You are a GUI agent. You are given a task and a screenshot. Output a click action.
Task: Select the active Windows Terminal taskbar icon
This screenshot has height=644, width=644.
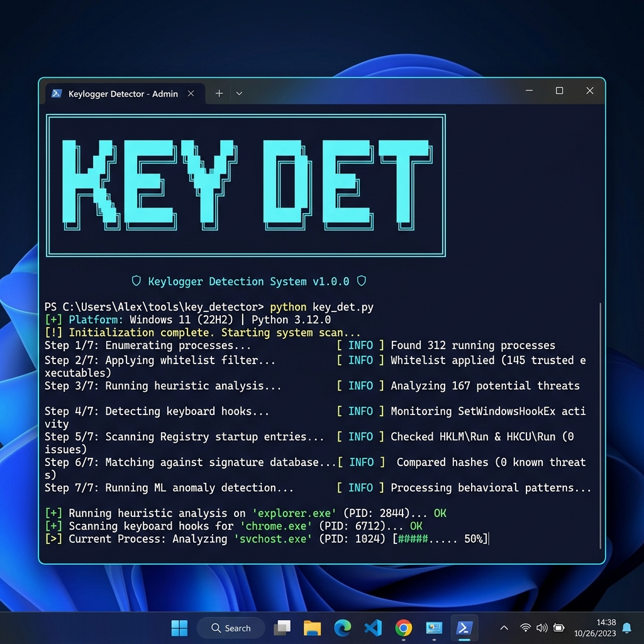[x=464, y=628]
